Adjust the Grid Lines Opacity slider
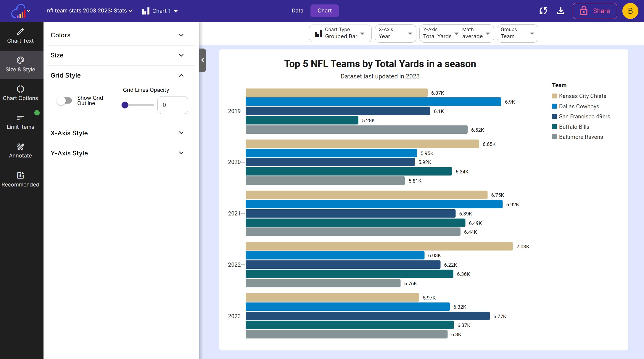The image size is (644, 359). [x=138, y=105]
